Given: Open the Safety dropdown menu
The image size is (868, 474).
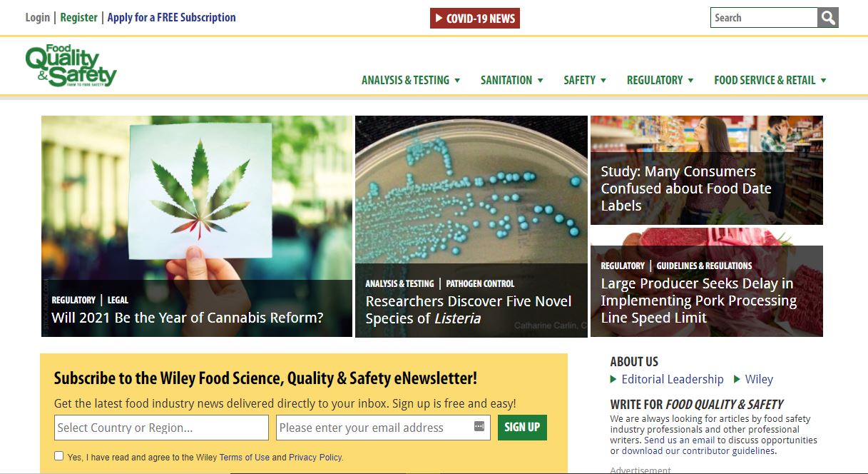Looking at the screenshot, I should [x=585, y=80].
